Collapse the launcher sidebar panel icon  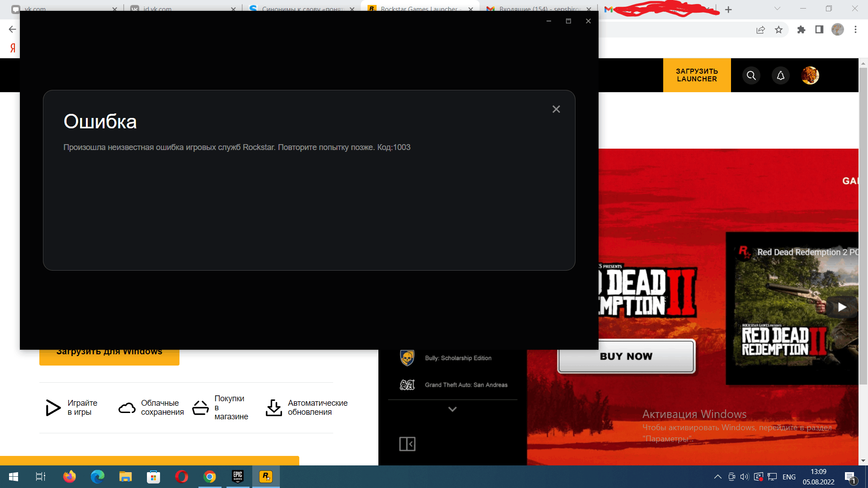point(407,444)
